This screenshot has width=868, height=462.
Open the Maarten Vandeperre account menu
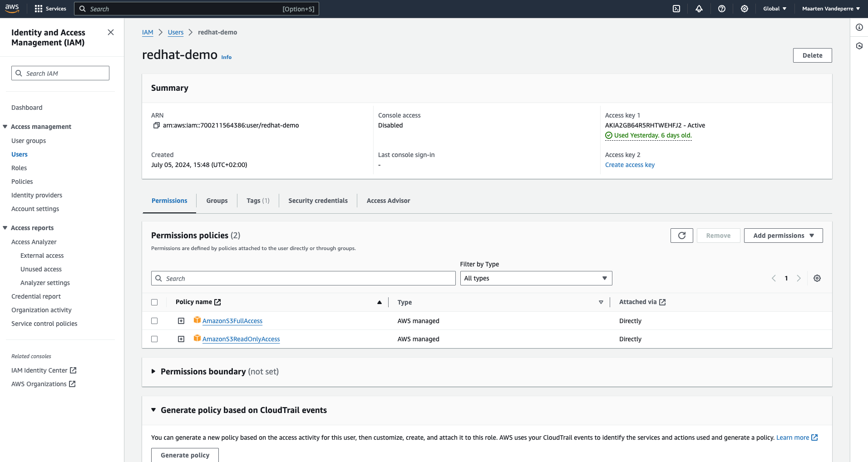click(831, 9)
